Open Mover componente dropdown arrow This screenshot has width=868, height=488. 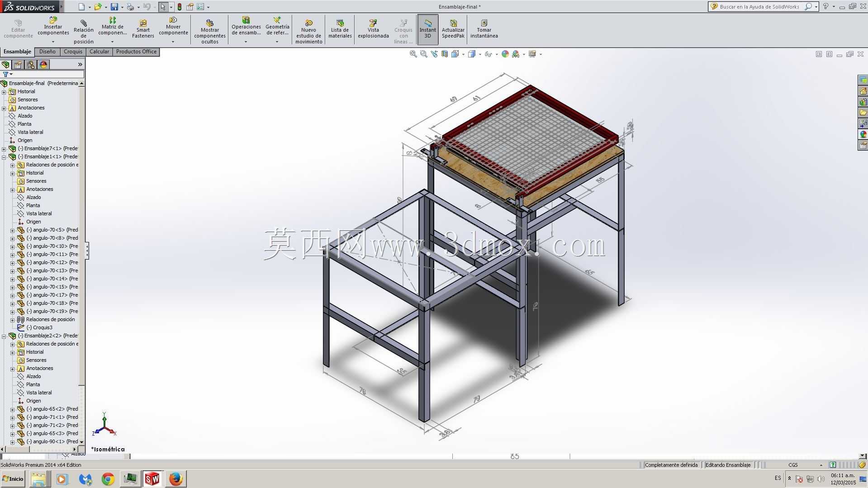[173, 42]
